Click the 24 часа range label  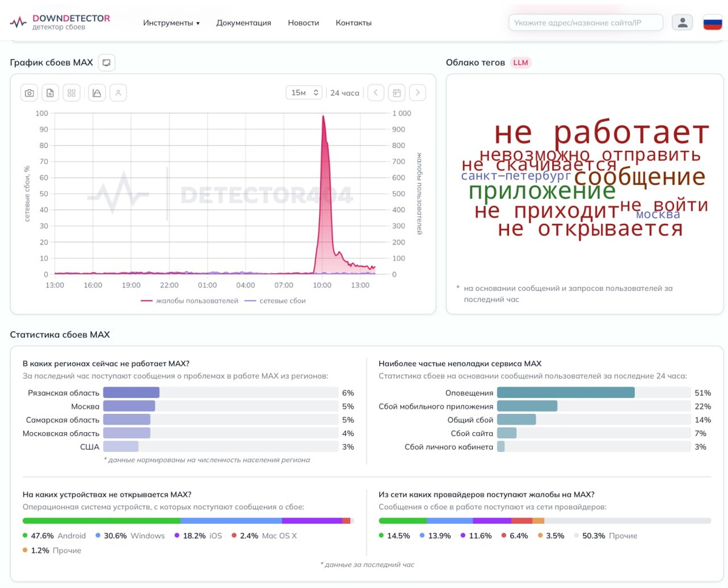point(345,93)
